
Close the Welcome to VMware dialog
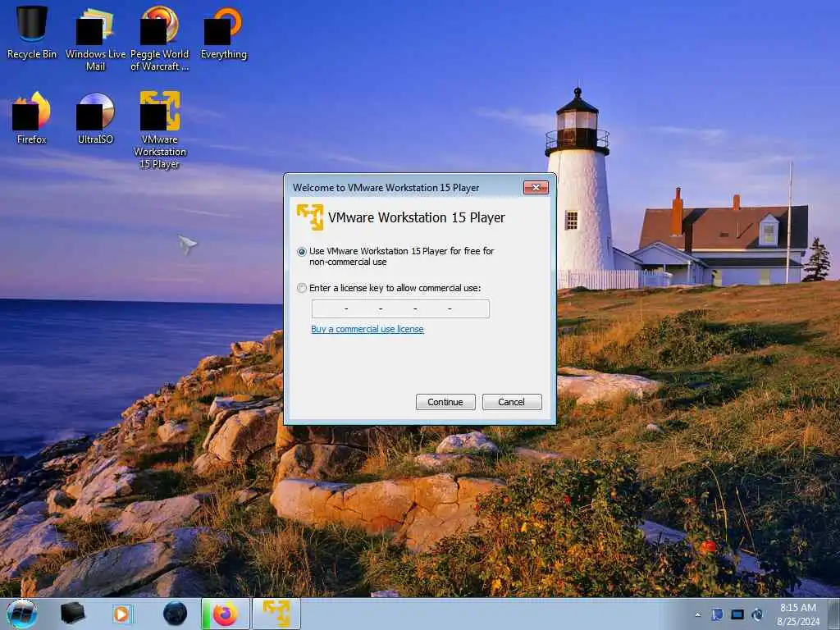click(536, 187)
